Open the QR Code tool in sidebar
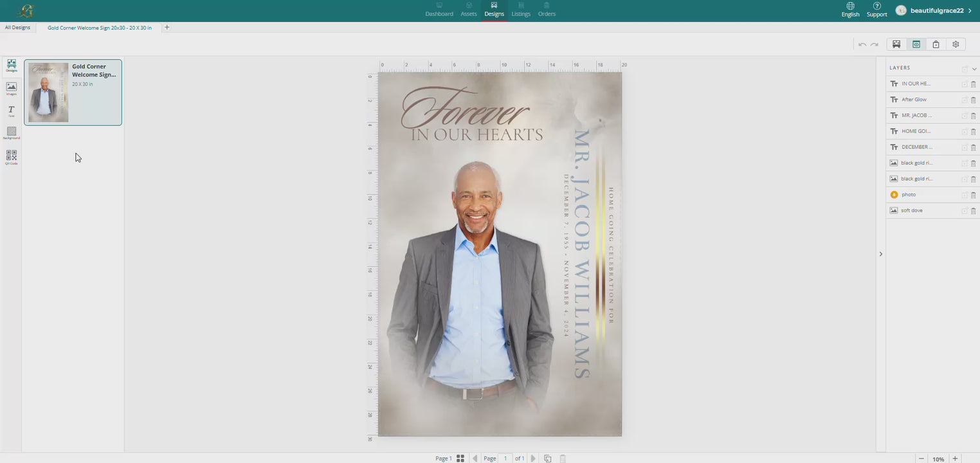The image size is (980, 463). pos(12,158)
